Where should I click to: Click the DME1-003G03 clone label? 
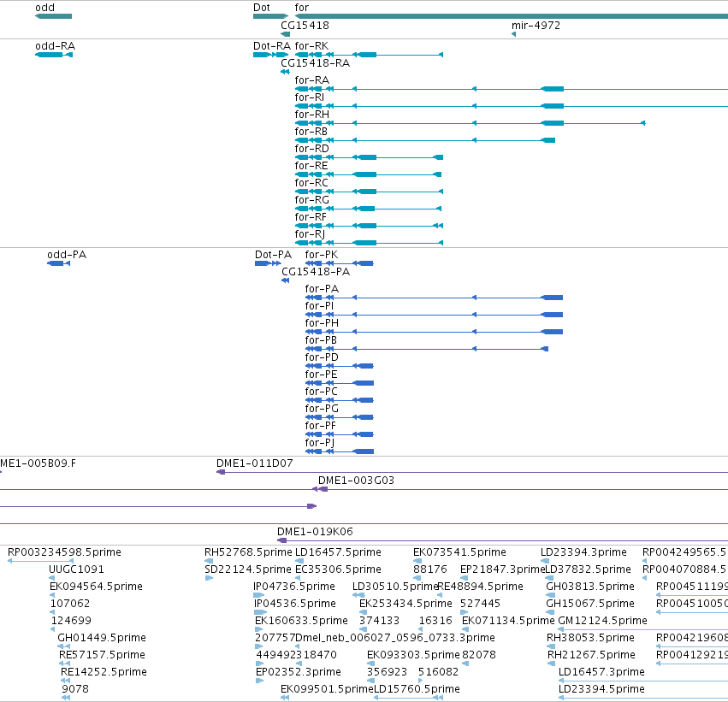coord(356,481)
